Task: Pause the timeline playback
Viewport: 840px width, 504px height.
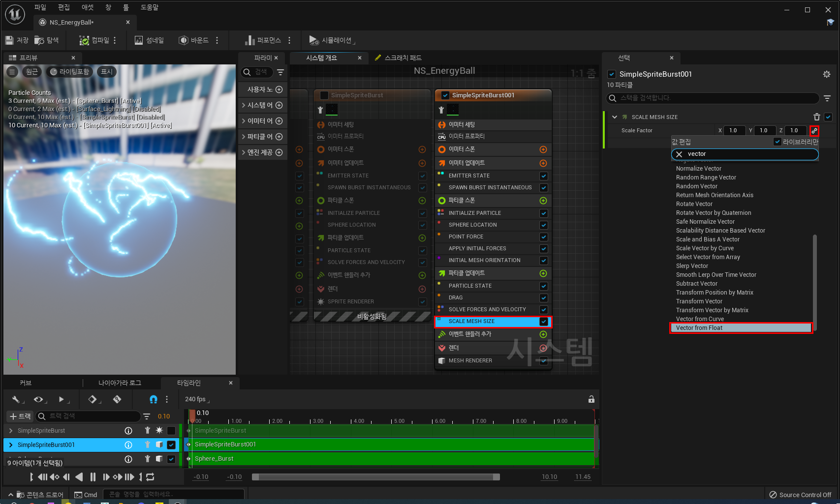Action: pos(93,477)
